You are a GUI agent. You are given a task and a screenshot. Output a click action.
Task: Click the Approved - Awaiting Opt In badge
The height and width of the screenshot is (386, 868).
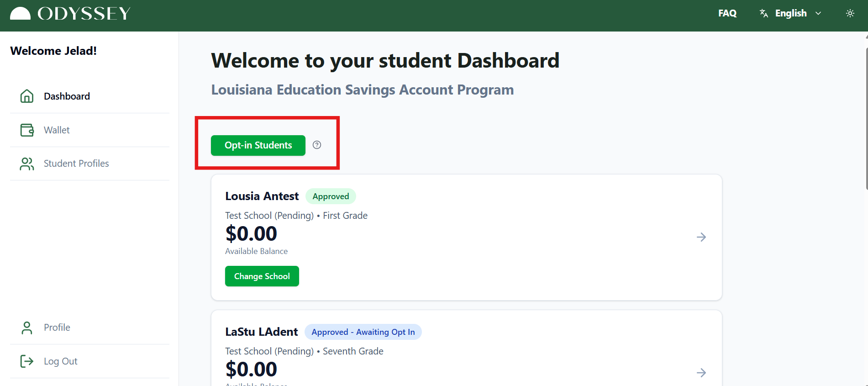[363, 332]
